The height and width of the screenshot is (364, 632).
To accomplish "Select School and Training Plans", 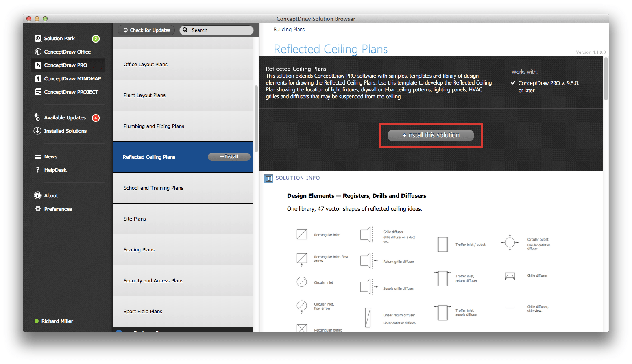I will point(183,188).
